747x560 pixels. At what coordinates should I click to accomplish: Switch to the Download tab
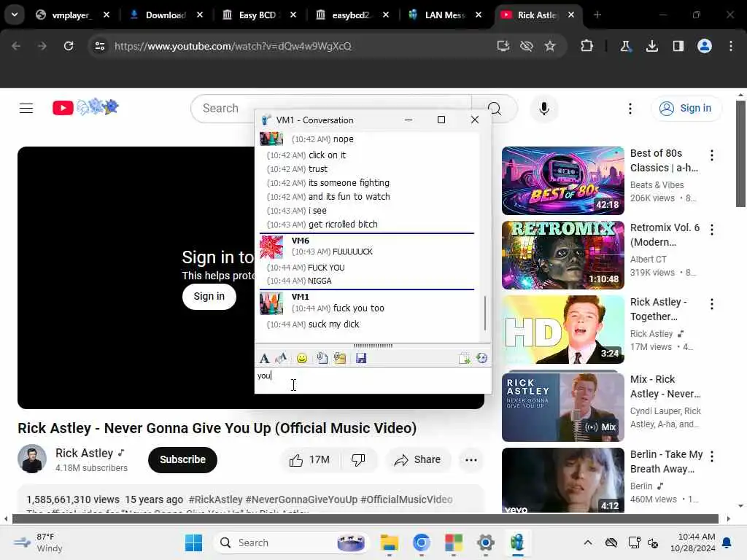[x=166, y=15]
